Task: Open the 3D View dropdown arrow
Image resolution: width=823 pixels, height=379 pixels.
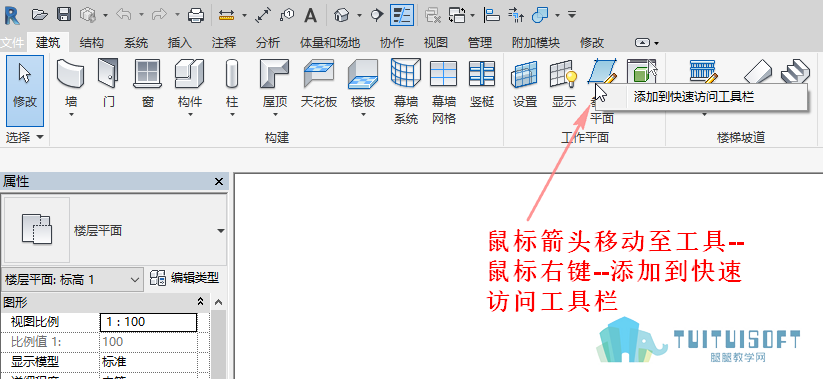Action: [359, 16]
